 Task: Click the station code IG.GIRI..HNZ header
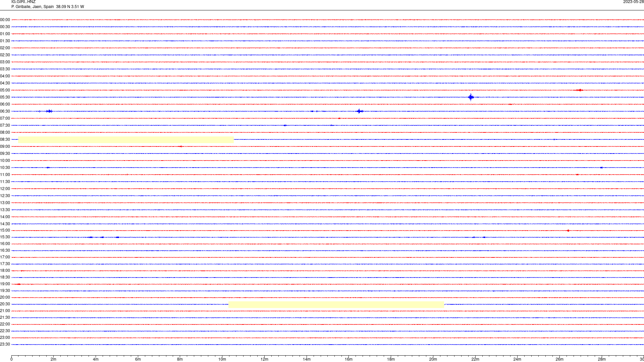pos(23,2)
